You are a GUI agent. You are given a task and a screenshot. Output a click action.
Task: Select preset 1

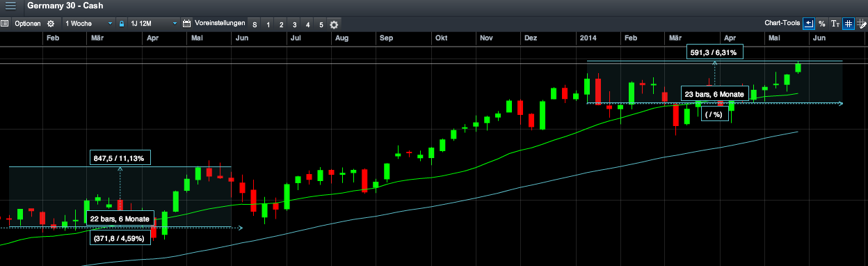point(268,24)
